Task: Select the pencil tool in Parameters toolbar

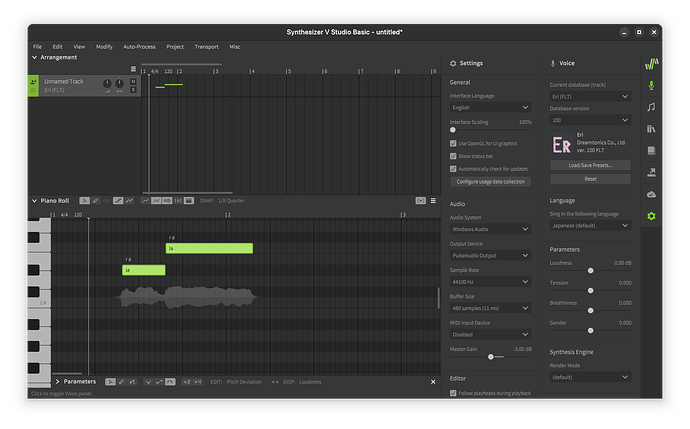Action: pos(121,382)
